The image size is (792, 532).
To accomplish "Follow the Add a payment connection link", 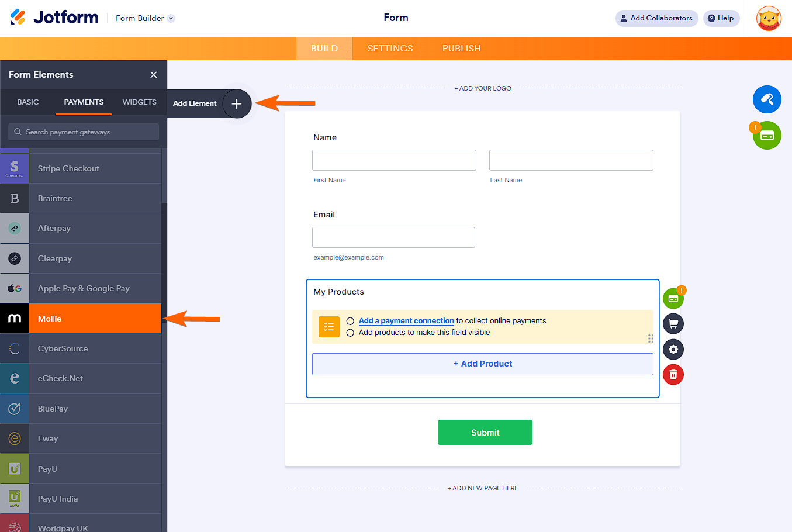I will [406, 321].
